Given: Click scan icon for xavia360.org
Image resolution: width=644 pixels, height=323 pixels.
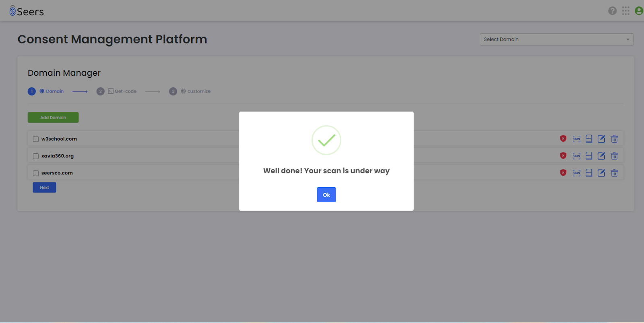Looking at the screenshot, I should tap(576, 156).
